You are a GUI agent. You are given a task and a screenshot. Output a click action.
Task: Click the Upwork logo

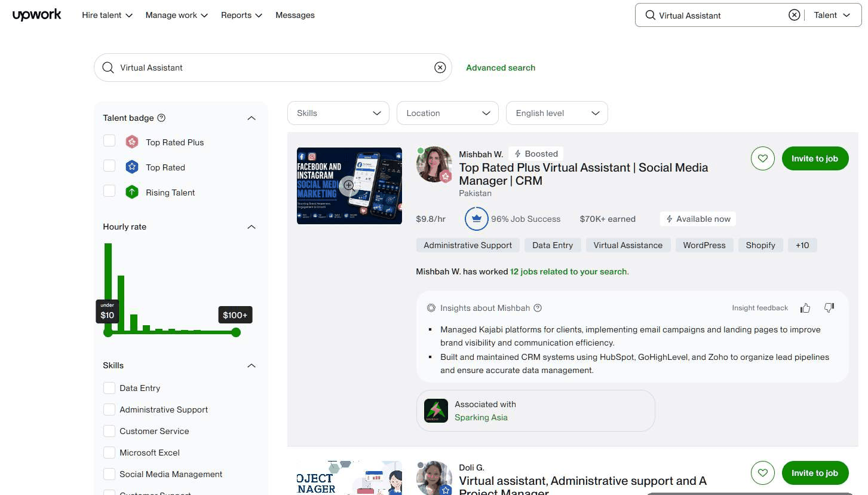[36, 15]
